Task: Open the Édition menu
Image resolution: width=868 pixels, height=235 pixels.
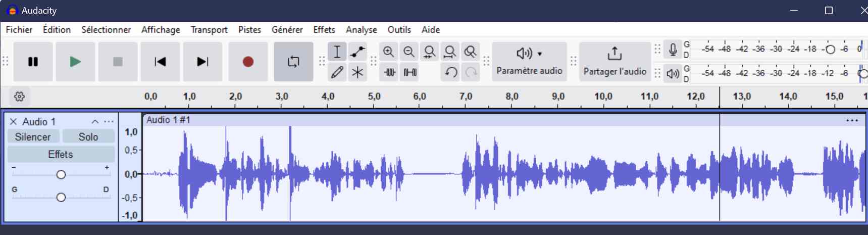Action: click(x=57, y=30)
